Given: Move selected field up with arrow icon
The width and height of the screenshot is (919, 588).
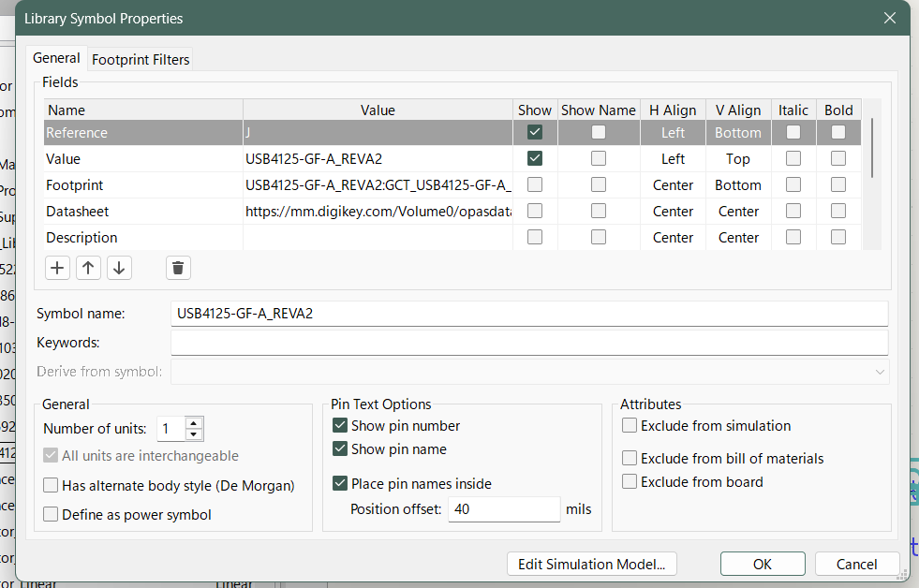Looking at the screenshot, I should pos(88,269).
